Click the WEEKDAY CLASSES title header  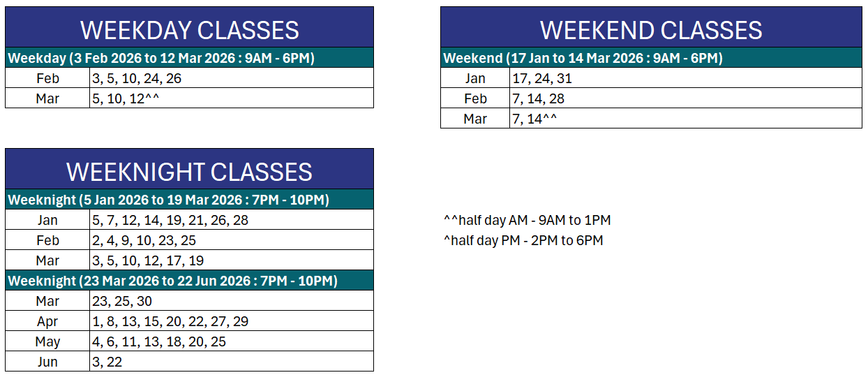[189, 30]
